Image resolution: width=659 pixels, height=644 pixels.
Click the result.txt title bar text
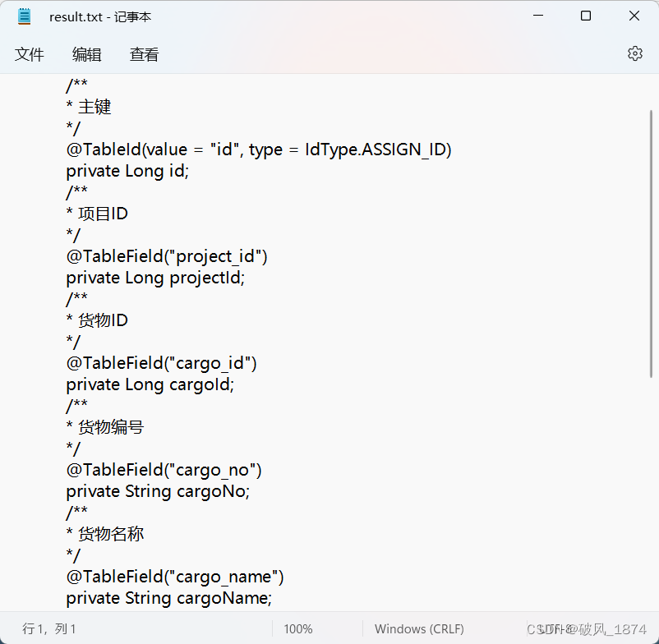tap(100, 16)
